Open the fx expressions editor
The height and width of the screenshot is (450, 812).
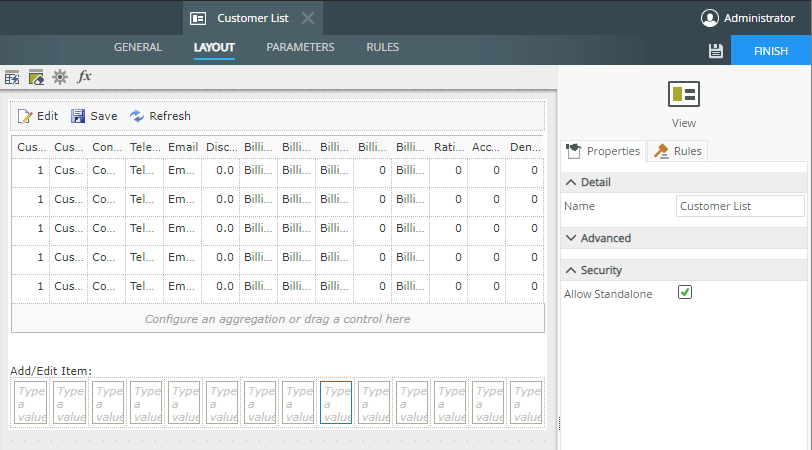point(85,77)
